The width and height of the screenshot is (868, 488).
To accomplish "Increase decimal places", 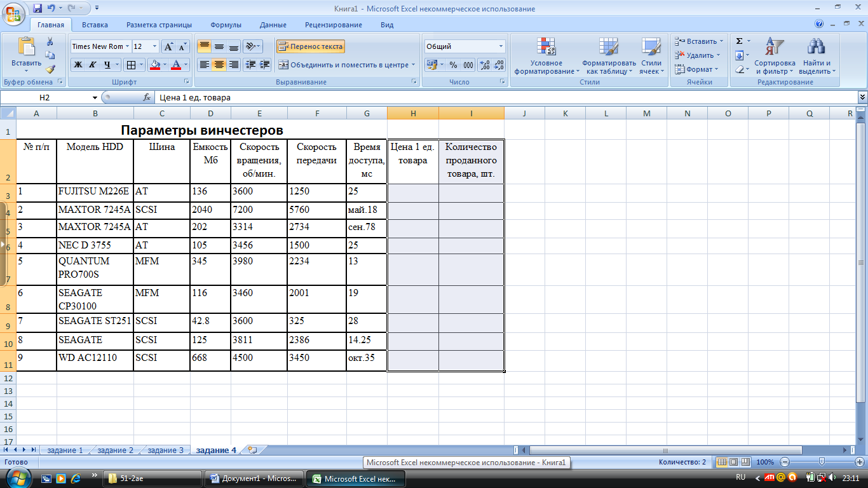I will 485,65.
